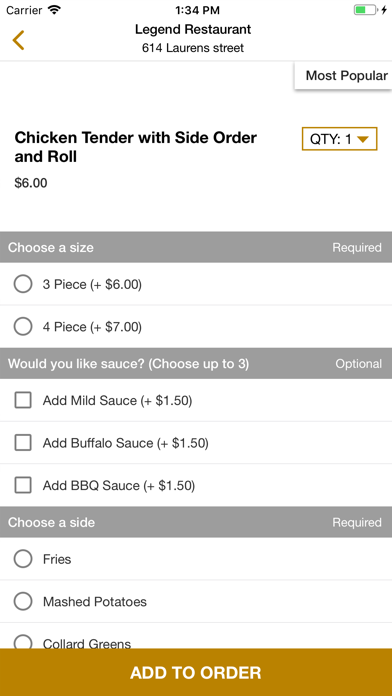Tap the Choose a side section header

point(196,522)
